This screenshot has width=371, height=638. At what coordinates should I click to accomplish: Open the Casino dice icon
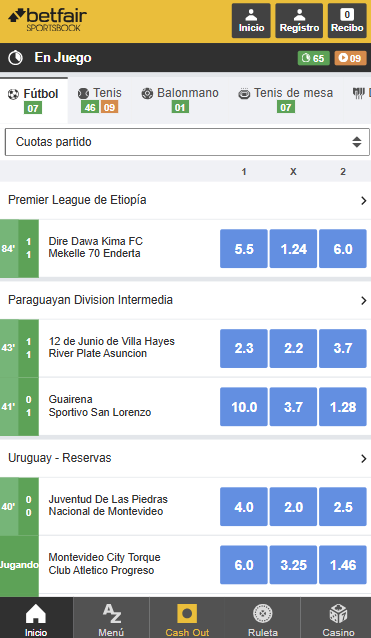338,618
